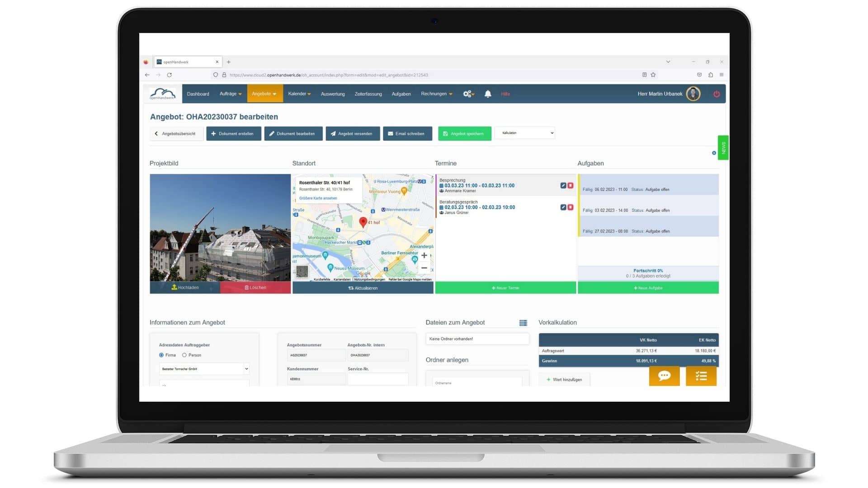The width and height of the screenshot is (868, 488).
Task: Edit the Besprechung appointment pencil icon
Action: tap(563, 186)
